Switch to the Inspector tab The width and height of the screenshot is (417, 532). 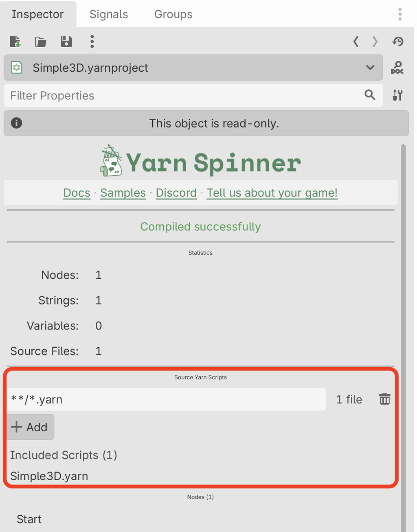pos(37,14)
